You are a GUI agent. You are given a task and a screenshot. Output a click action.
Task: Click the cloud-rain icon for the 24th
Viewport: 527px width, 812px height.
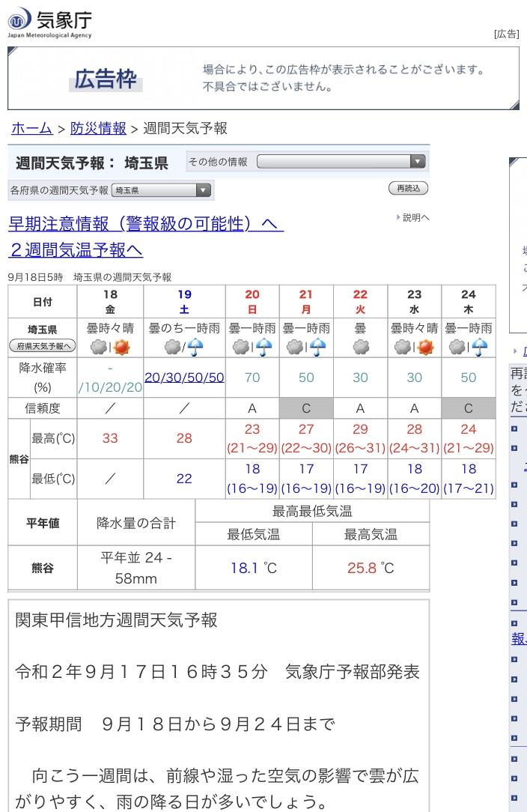click(469, 347)
